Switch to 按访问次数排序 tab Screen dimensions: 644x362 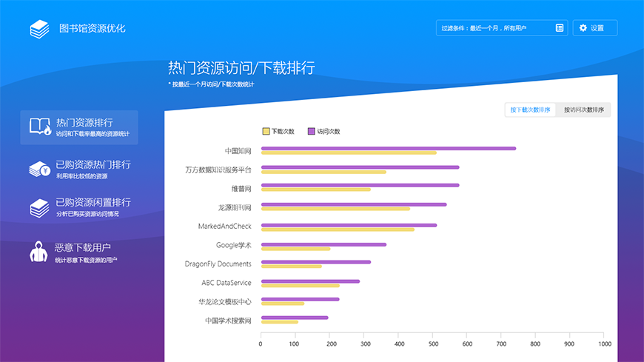(x=583, y=110)
